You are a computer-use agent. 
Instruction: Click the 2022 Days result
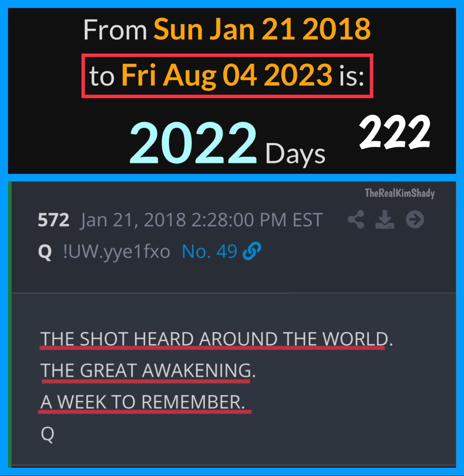tap(227, 144)
